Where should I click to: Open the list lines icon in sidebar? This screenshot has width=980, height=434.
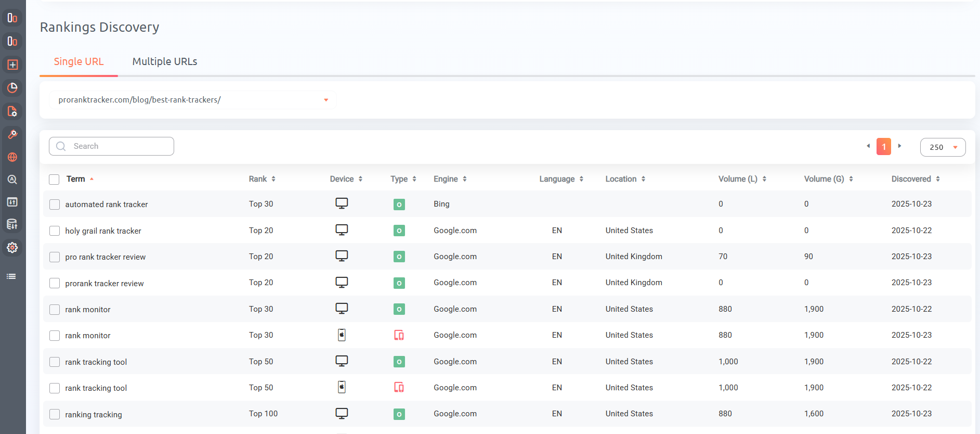click(11, 276)
